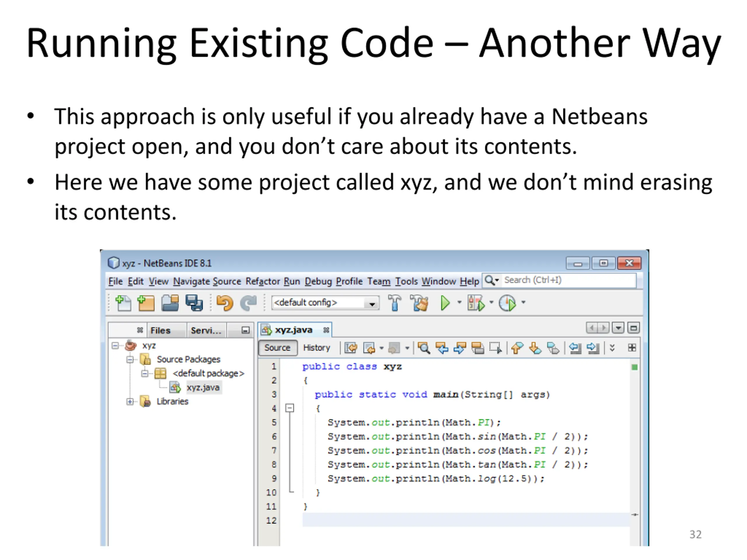Open dropdown next to editor Forward icon

[x=407, y=348]
